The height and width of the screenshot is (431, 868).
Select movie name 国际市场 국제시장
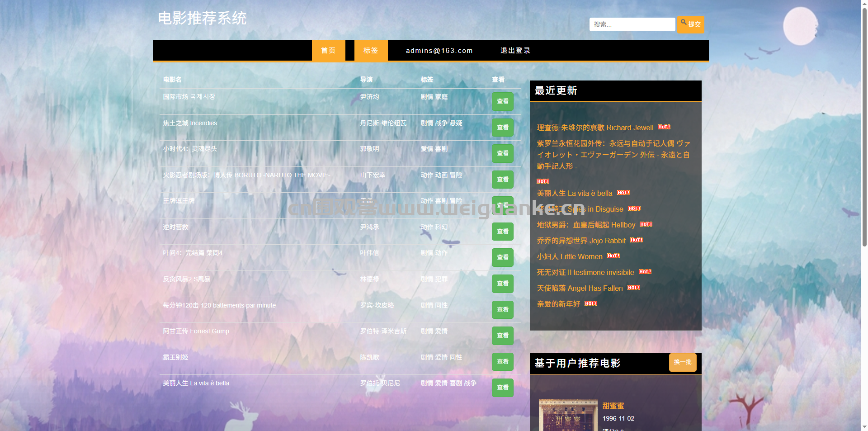tap(189, 97)
